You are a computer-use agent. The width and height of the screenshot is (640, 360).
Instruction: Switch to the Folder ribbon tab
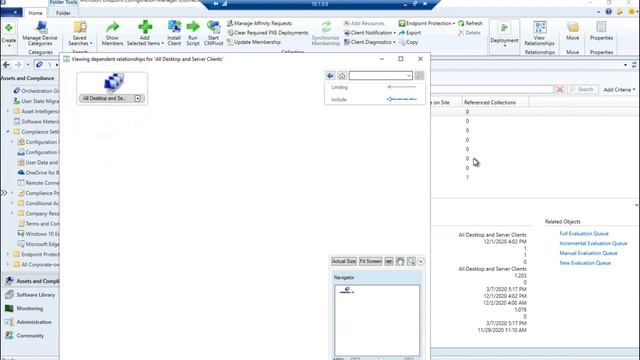point(63,13)
